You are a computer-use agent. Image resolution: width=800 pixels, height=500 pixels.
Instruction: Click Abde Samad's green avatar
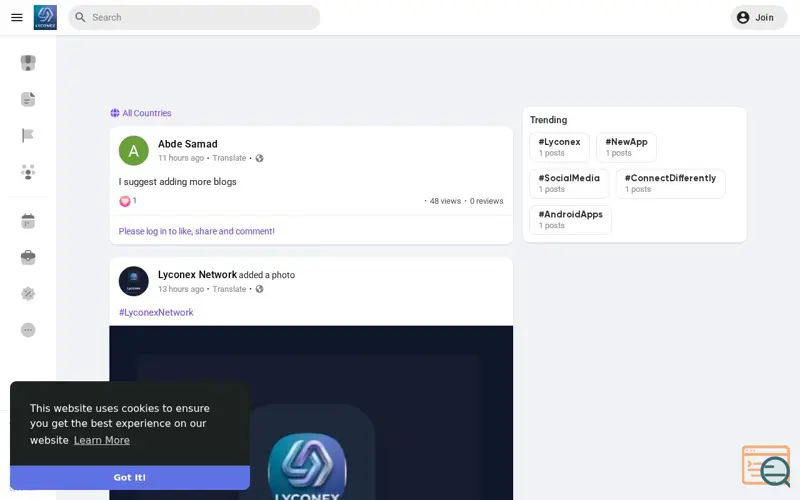tap(134, 151)
